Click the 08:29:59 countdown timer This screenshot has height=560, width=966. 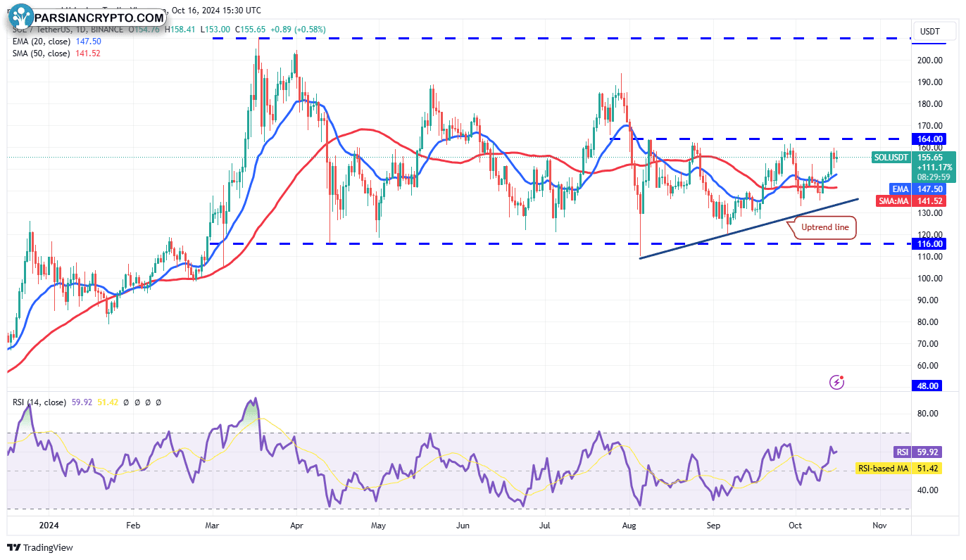click(x=934, y=177)
